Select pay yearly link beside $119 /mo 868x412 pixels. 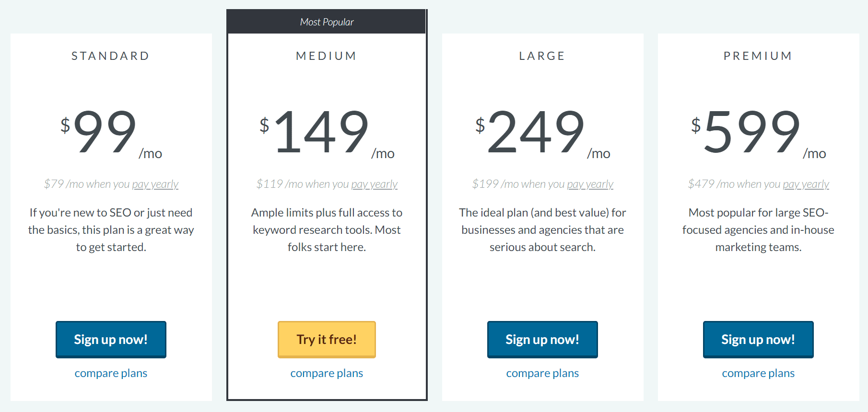coord(374,184)
